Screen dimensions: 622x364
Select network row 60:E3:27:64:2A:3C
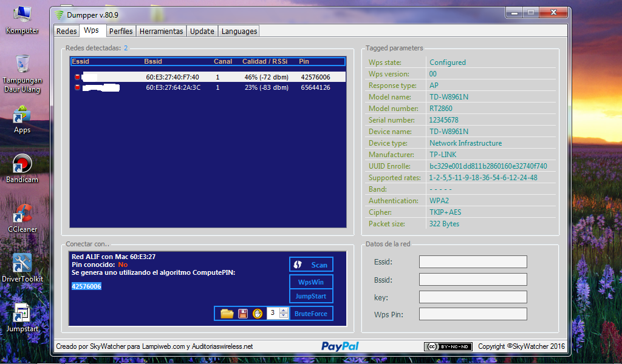pyautogui.click(x=208, y=87)
